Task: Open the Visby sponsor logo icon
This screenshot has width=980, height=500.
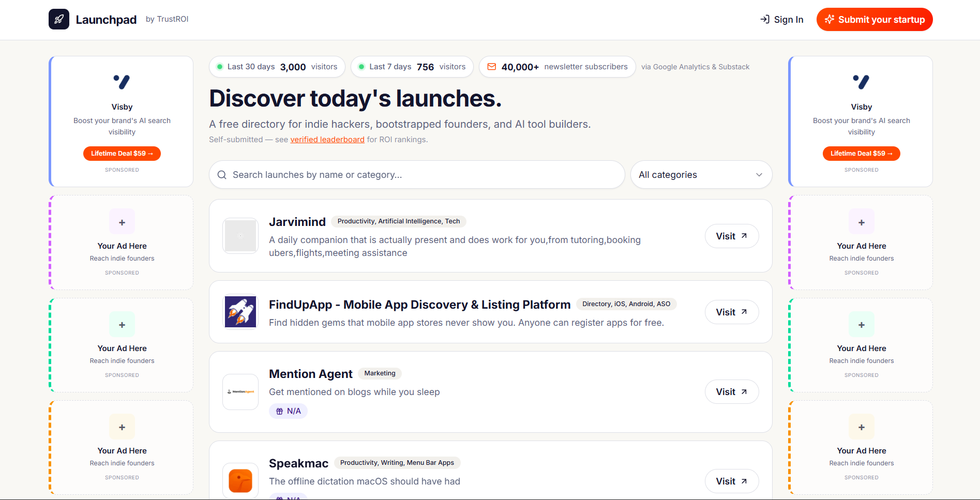Action: pyautogui.click(x=122, y=82)
